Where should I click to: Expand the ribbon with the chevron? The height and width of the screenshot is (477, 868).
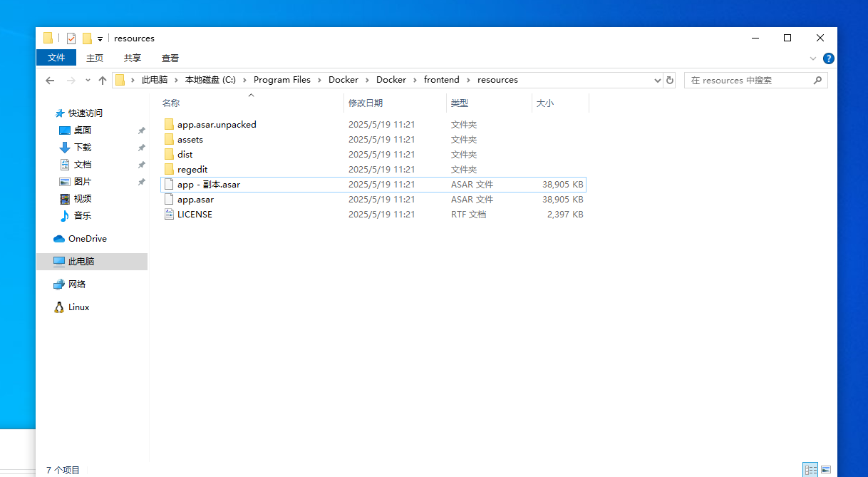click(813, 58)
